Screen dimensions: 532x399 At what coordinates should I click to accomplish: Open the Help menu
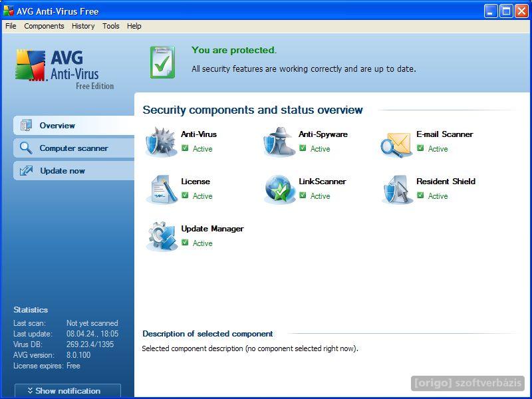point(134,26)
